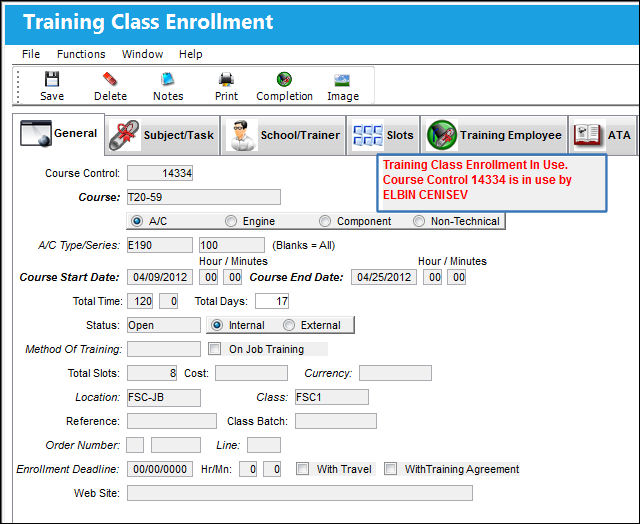This screenshot has width=640, height=524.
Task: Select the Non-Technical radio button
Action: tap(419, 221)
